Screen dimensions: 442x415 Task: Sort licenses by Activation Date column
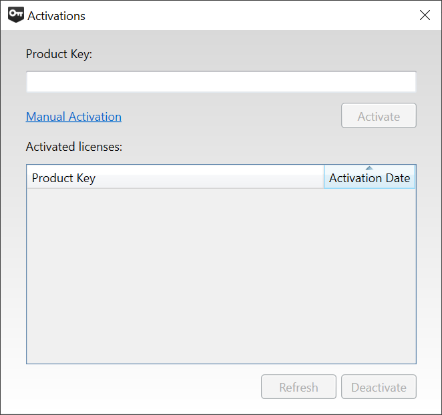coord(370,177)
